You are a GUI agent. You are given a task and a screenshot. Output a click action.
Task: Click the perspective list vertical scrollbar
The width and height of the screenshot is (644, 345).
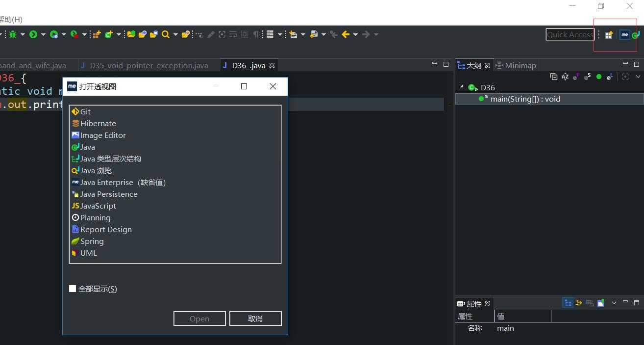click(x=280, y=211)
